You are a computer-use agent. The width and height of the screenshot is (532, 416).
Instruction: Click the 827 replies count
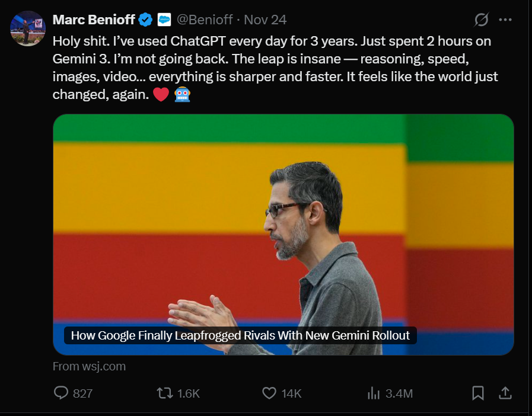click(82, 393)
